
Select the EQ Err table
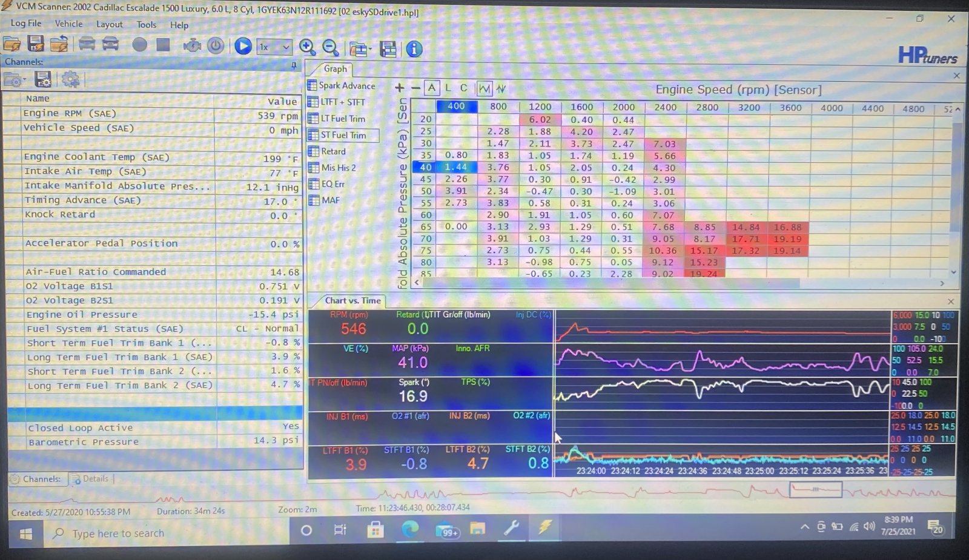[327, 184]
